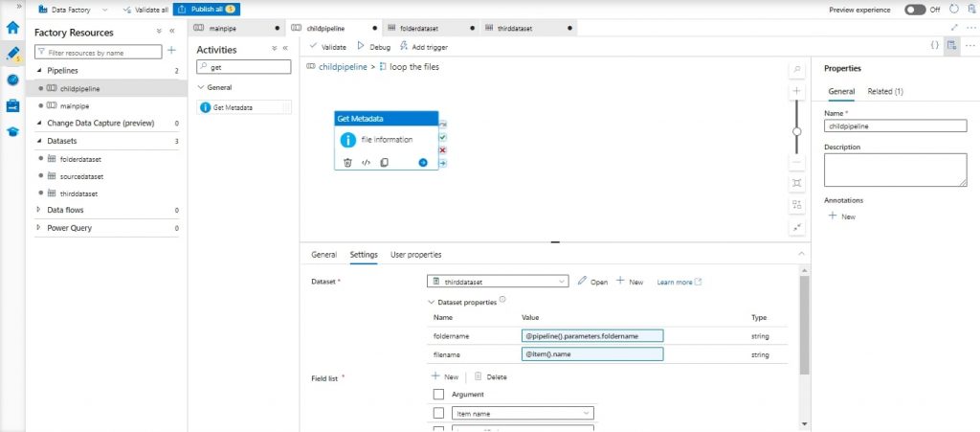The height and width of the screenshot is (432, 980).
Task: Click the canvas zoom slider handle
Action: point(796,131)
